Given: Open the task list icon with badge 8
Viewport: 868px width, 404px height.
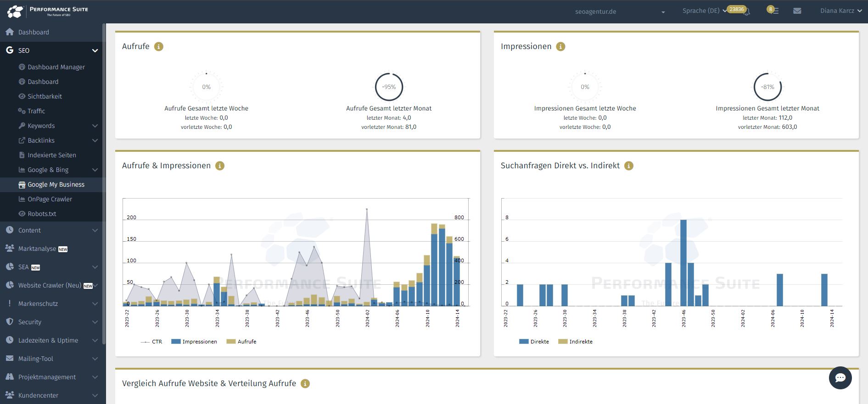Looking at the screenshot, I should pos(773,11).
